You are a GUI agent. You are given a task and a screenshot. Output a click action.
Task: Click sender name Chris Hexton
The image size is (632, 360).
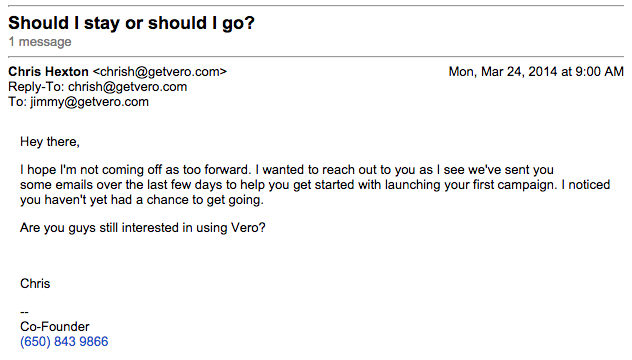48,72
